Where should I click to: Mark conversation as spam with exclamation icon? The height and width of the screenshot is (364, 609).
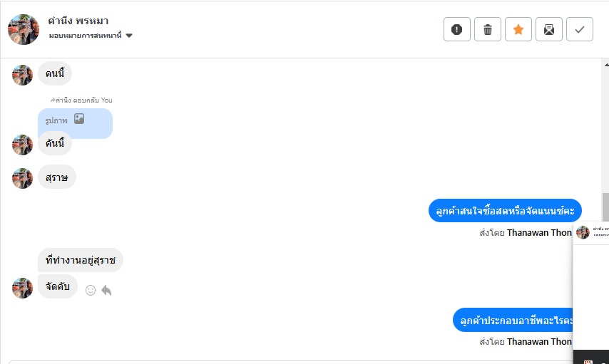point(457,29)
